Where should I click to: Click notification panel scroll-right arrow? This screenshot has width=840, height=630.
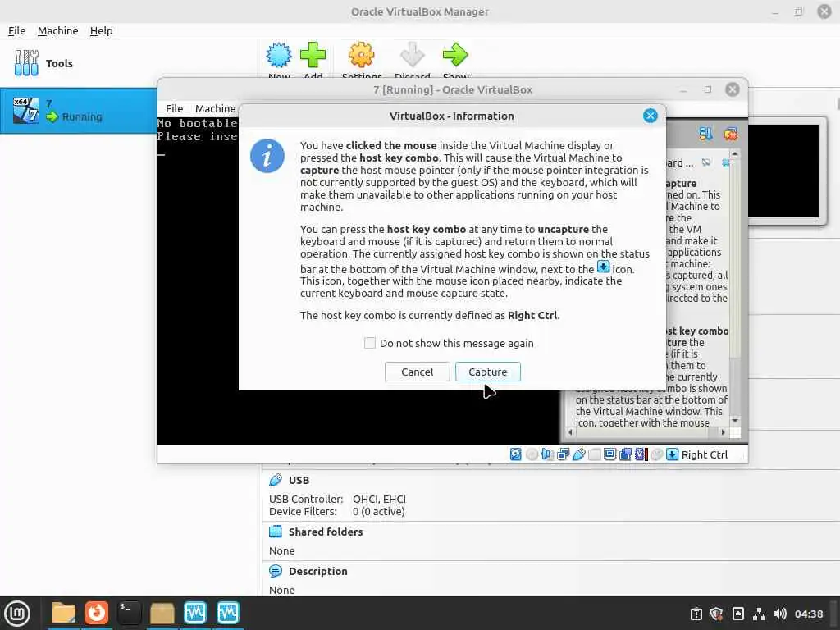724,431
